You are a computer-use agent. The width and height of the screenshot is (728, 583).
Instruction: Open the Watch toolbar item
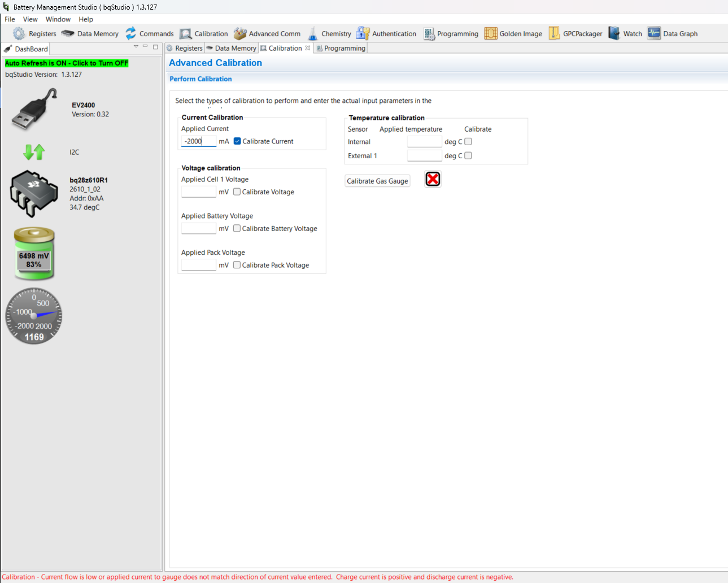(625, 34)
